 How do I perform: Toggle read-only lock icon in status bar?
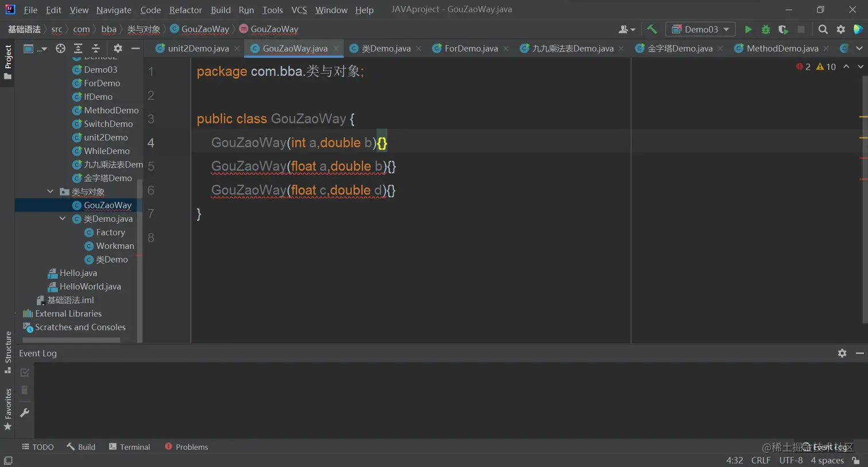[856, 461]
